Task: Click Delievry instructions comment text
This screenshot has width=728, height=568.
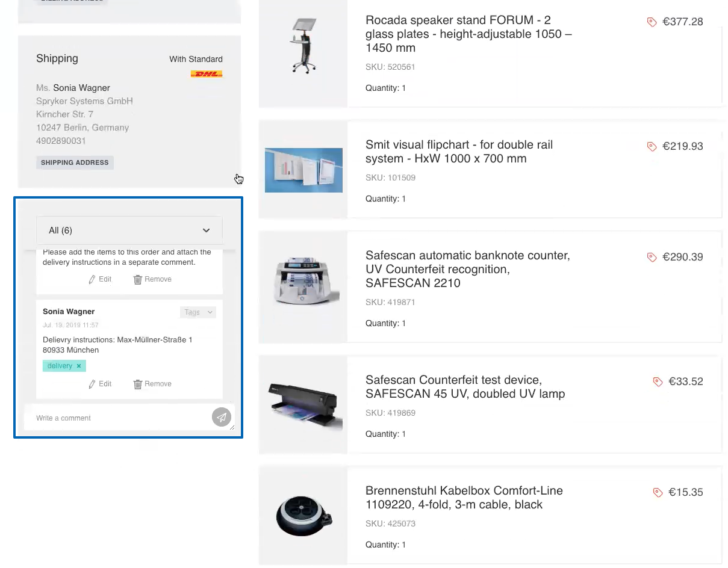Action: coord(117,345)
